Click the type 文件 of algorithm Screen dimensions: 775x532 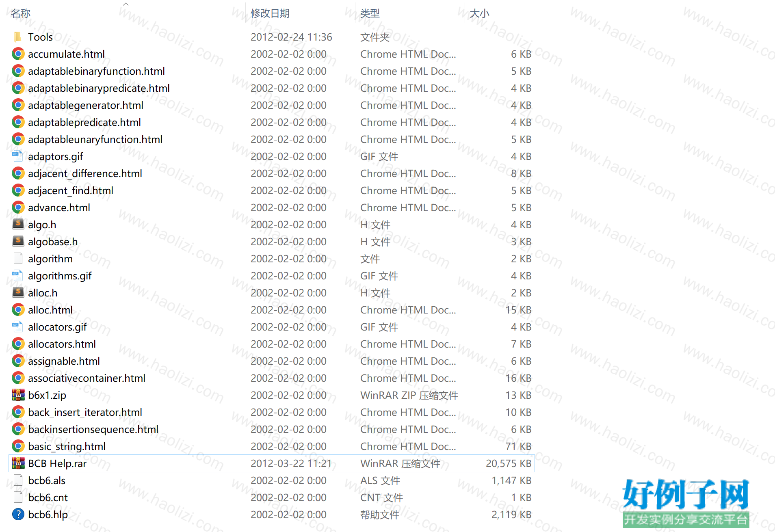pos(370,259)
